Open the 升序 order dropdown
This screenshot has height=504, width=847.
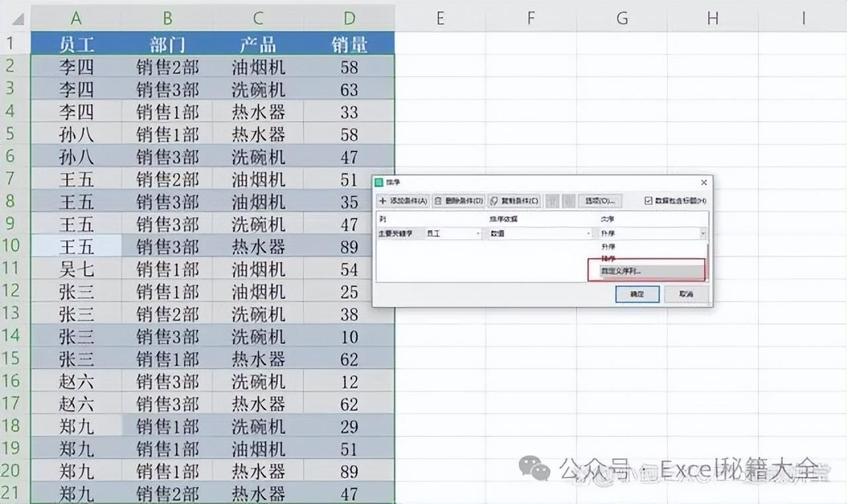pyautogui.click(x=652, y=233)
